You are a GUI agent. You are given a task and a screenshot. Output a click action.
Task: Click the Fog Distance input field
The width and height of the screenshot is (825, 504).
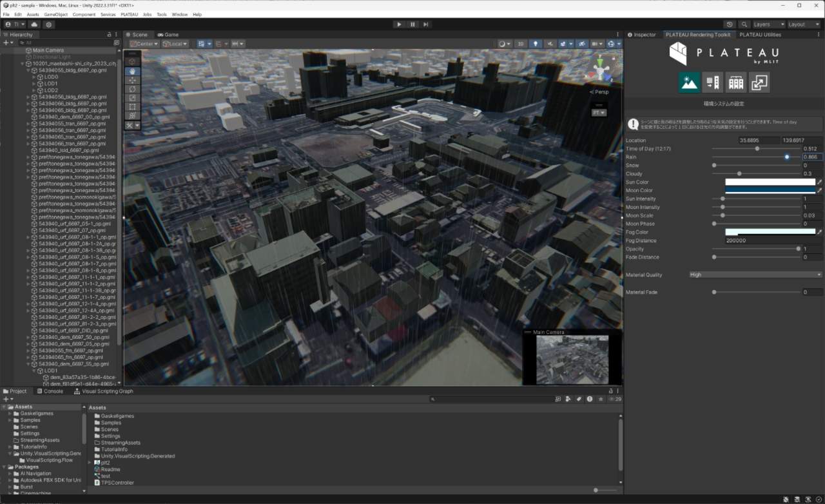[x=773, y=240]
